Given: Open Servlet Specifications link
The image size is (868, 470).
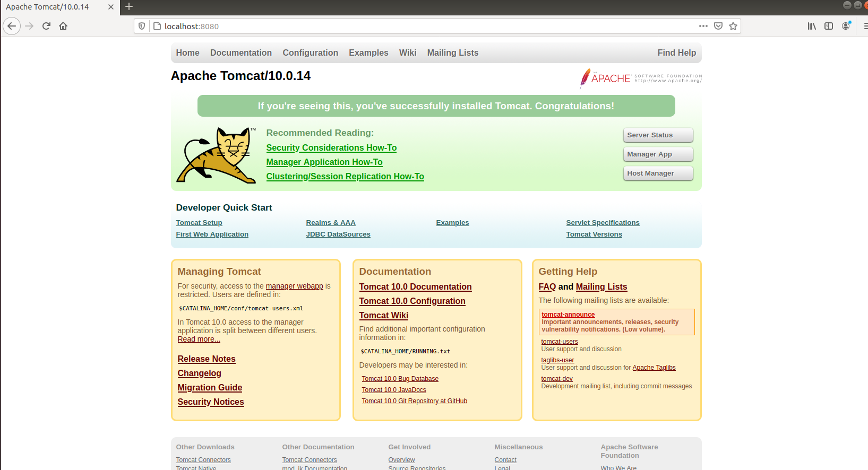Looking at the screenshot, I should click(603, 223).
